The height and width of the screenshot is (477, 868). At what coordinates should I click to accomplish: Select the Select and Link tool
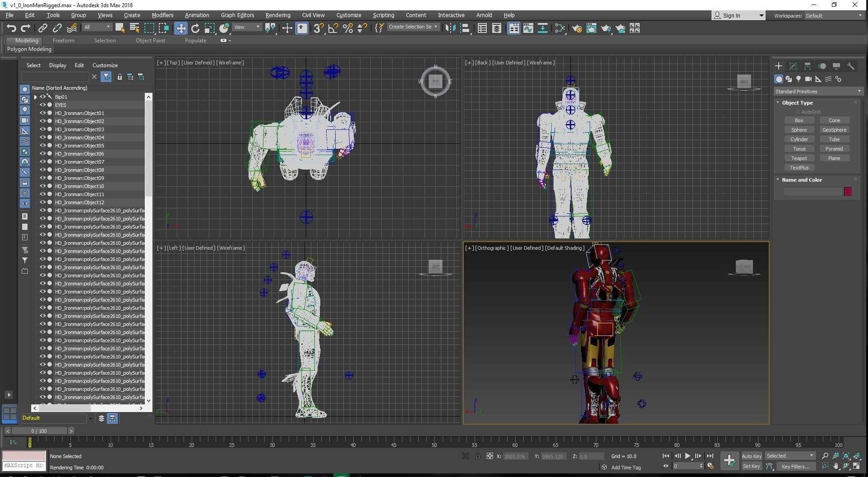click(x=42, y=28)
